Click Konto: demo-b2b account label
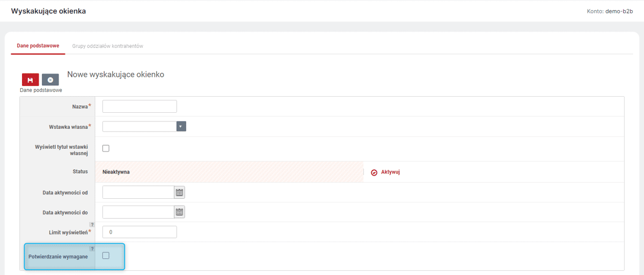This screenshot has width=644, height=275. [x=610, y=11]
